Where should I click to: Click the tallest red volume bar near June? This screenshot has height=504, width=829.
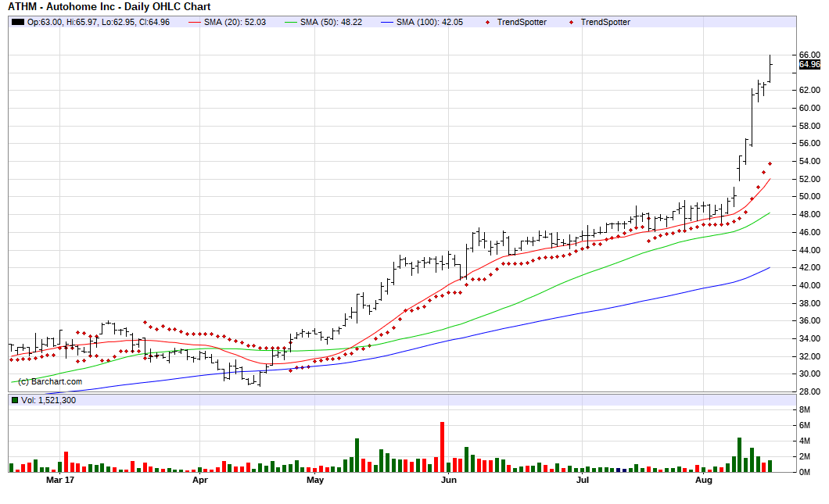click(443, 447)
